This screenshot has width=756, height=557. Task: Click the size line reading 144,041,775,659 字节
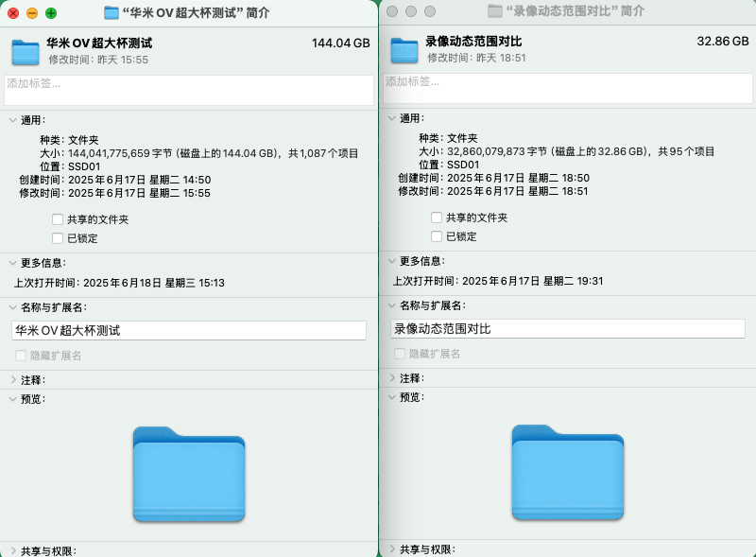(x=214, y=153)
